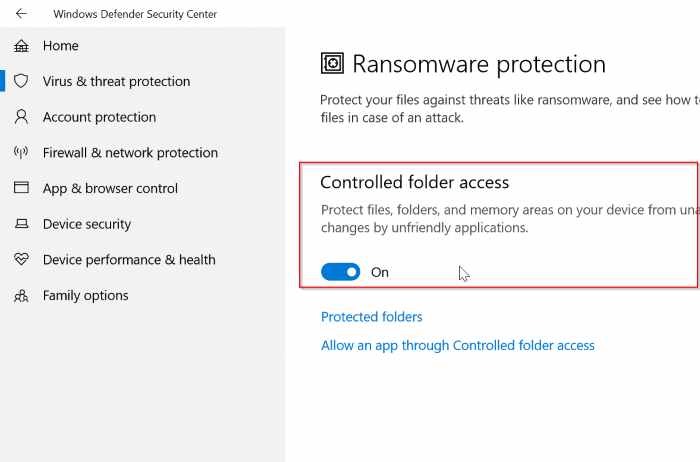
Task: Click the Home house icon
Action: coord(21,46)
